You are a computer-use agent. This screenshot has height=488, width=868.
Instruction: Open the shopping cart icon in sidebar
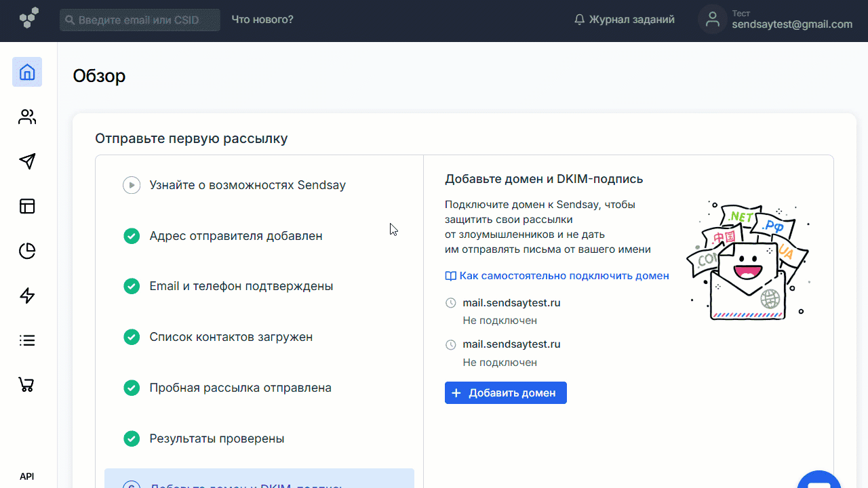click(27, 385)
